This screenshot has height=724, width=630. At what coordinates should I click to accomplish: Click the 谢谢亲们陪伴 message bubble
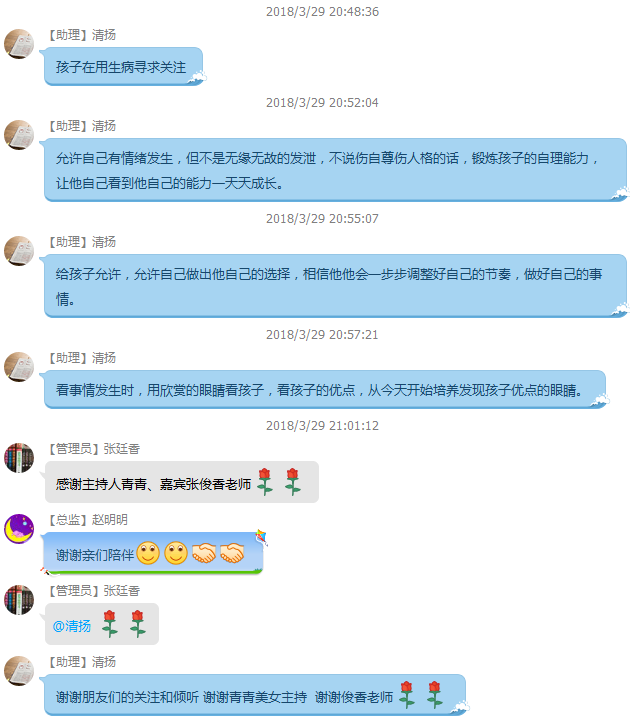click(x=153, y=554)
